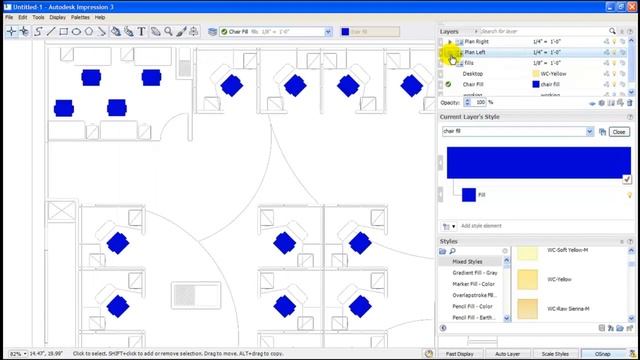Click the Opacity value field

coord(480,102)
